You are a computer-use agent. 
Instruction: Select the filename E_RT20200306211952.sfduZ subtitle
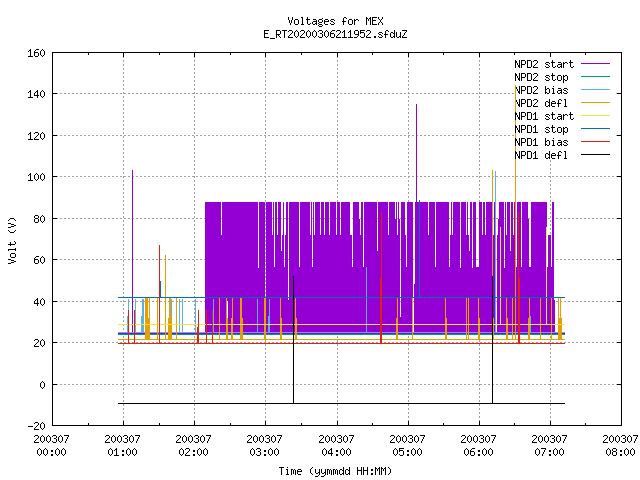pos(335,34)
